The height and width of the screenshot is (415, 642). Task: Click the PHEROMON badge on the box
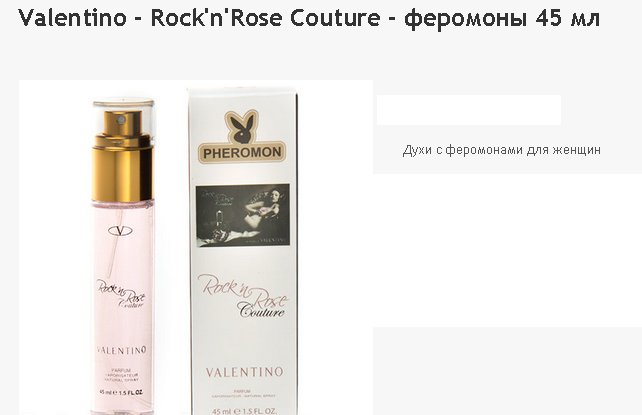pos(242,153)
